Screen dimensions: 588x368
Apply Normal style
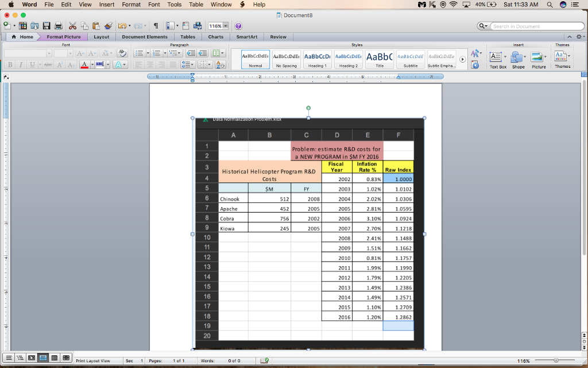click(256, 59)
